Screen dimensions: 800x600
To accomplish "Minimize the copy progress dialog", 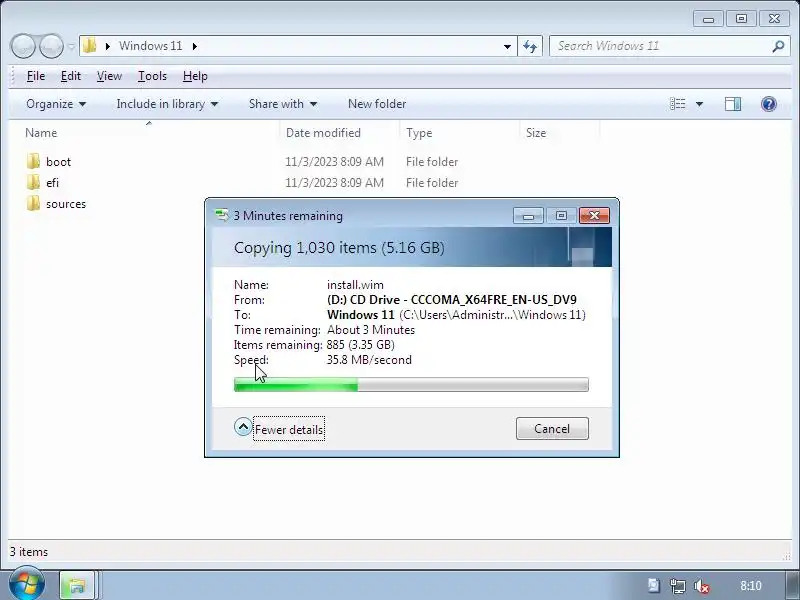I will pos(528,216).
